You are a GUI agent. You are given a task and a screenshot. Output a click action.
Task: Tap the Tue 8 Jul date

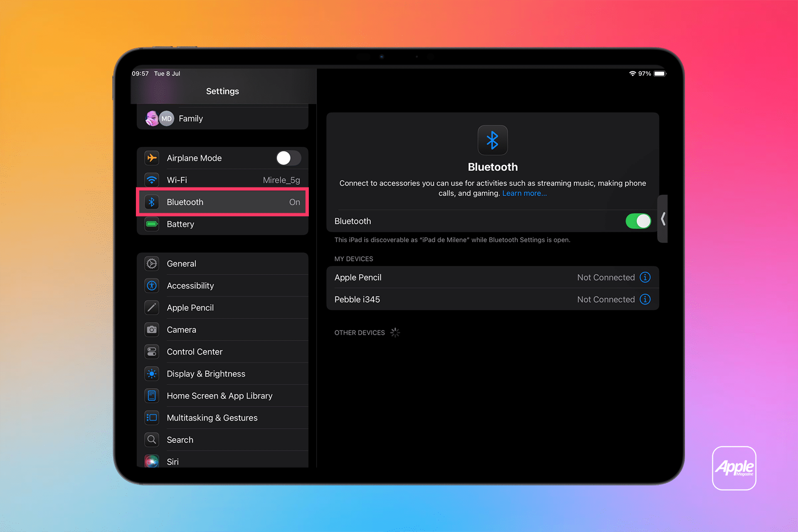click(x=167, y=74)
